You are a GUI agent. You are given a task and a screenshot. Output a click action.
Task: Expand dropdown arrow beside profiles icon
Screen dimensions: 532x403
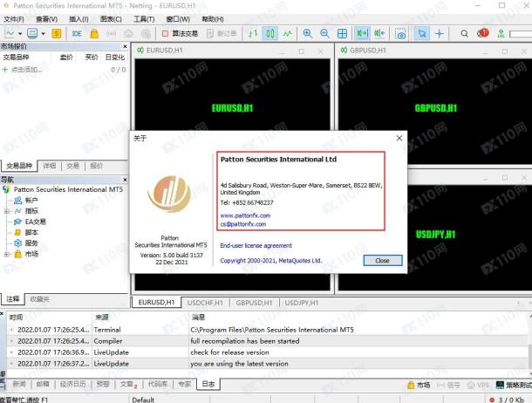pyautogui.click(x=43, y=33)
